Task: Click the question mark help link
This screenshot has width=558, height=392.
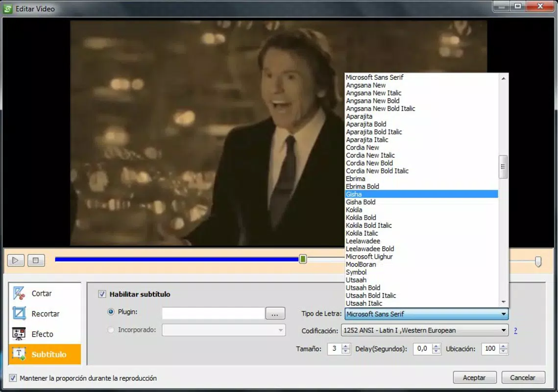Action: [516, 331]
